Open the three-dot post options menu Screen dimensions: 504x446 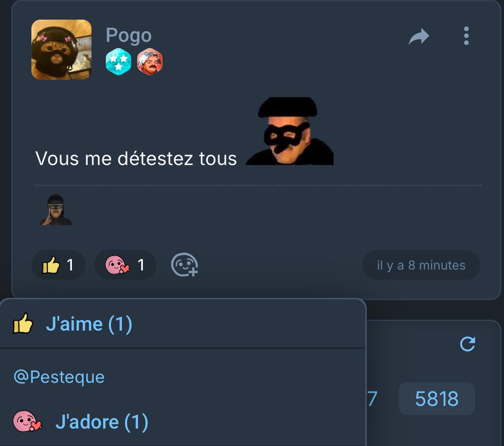(466, 36)
